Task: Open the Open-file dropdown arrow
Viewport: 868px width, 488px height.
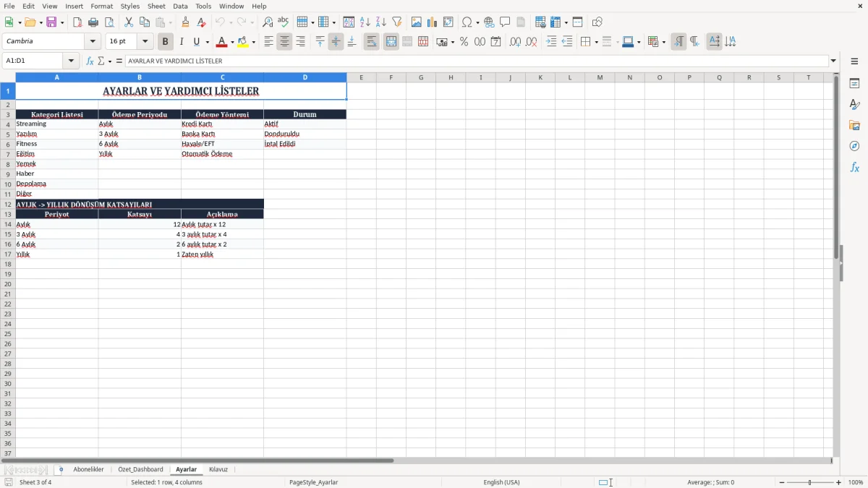Action: pos(41,22)
